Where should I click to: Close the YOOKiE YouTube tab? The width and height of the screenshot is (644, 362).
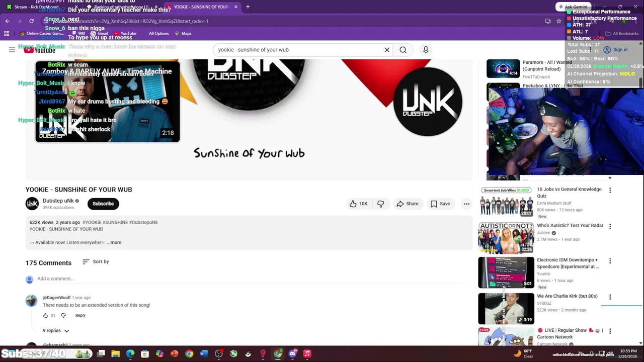235,7
